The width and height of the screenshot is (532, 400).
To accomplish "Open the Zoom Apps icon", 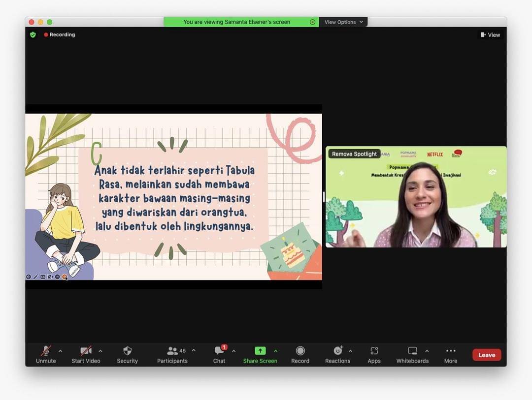I will [x=374, y=352].
